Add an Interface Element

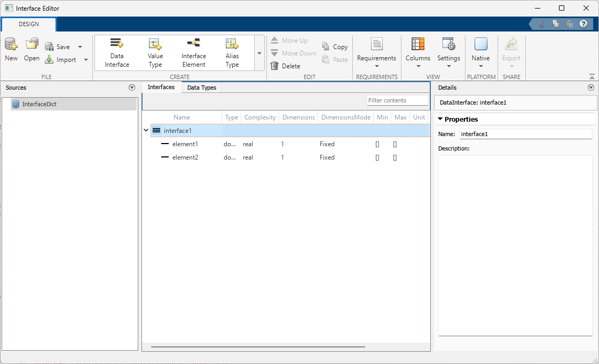click(193, 52)
